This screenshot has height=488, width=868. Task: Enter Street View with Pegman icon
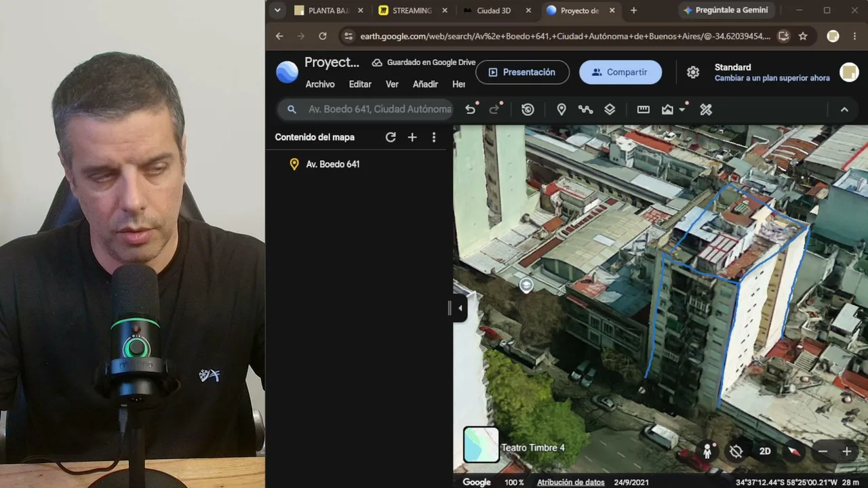pyautogui.click(x=707, y=451)
